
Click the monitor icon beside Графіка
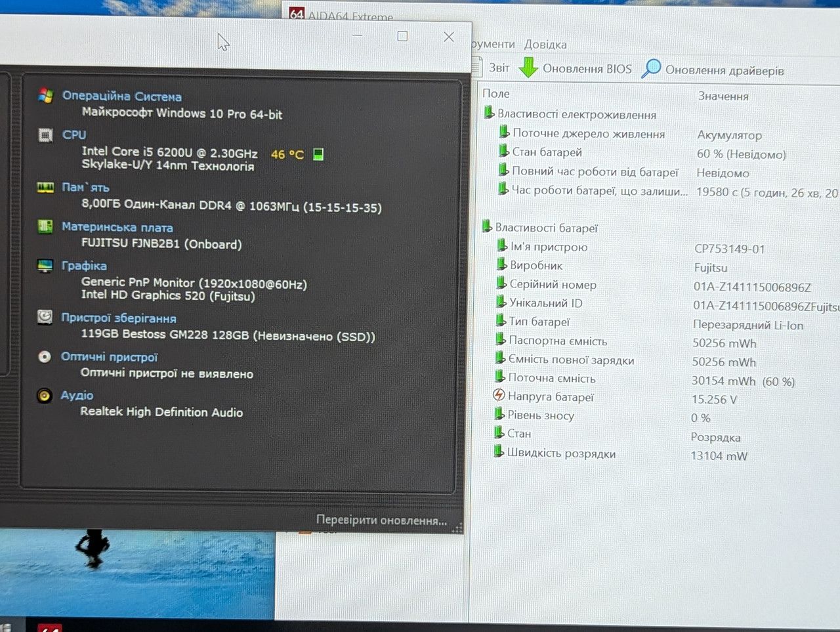pyautogui.click(x=45, y=266)
